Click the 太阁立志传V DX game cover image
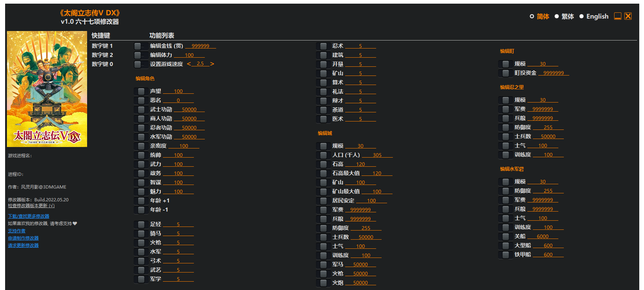644x290 pixels. [x=47, y=89]
